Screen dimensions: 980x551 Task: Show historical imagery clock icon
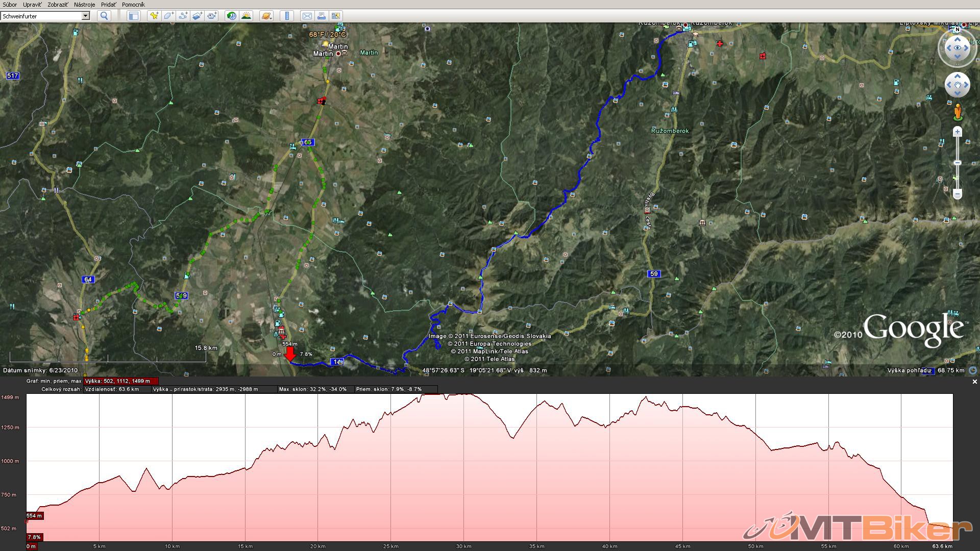(232, 16)
